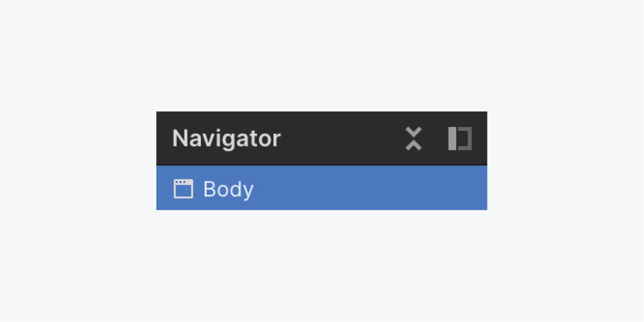Image resolution: width=644 pixels, height=322 pixels.
Task: Click the blue highlighted selection bar
Action: point(322,189)
